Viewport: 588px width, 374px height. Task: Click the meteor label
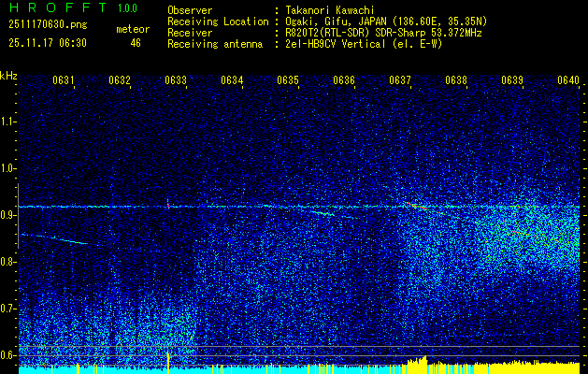coord(133,29)
